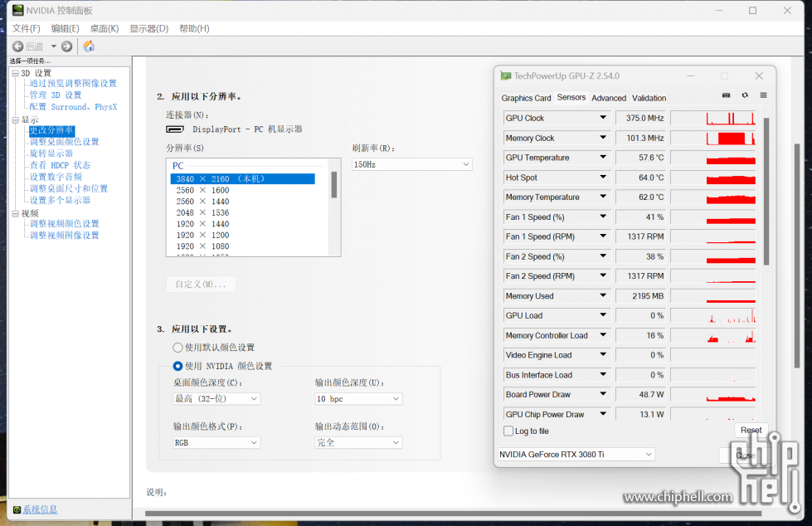Open the GPU-Z hamburger menu icon

click(763, 95)
